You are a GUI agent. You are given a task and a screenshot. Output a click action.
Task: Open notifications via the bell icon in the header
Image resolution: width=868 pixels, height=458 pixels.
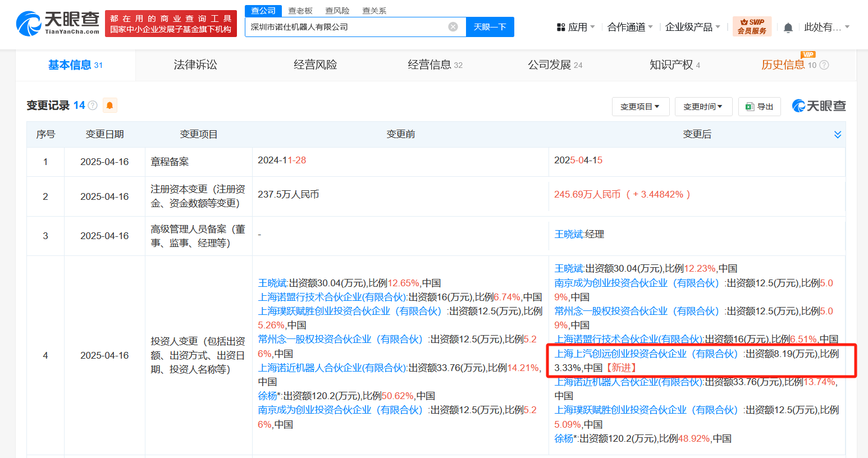coord(788,28)
